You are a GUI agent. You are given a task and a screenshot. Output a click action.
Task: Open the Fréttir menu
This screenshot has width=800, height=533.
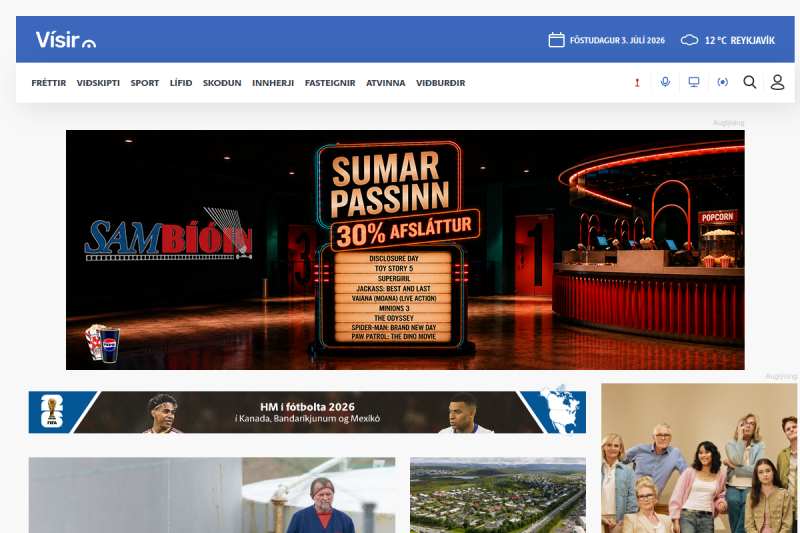click(x=48, y=83)
